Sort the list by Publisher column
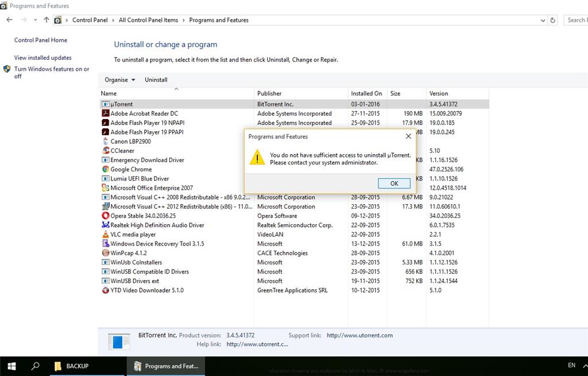This screenshot has width=588, height=376. coord(301,94)
